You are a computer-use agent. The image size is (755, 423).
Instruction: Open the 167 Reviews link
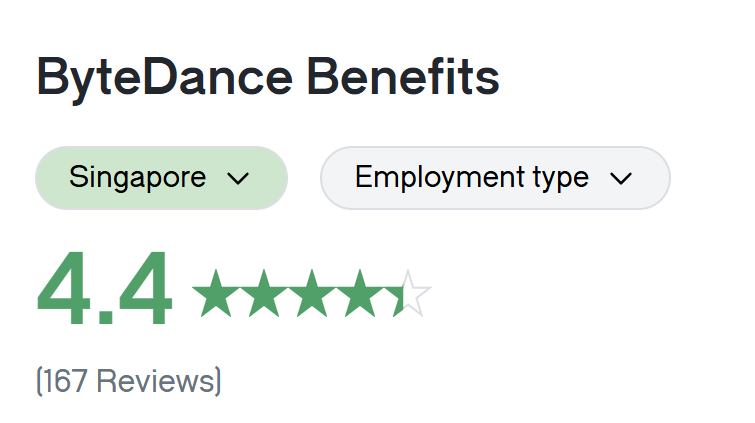(128, 381)
